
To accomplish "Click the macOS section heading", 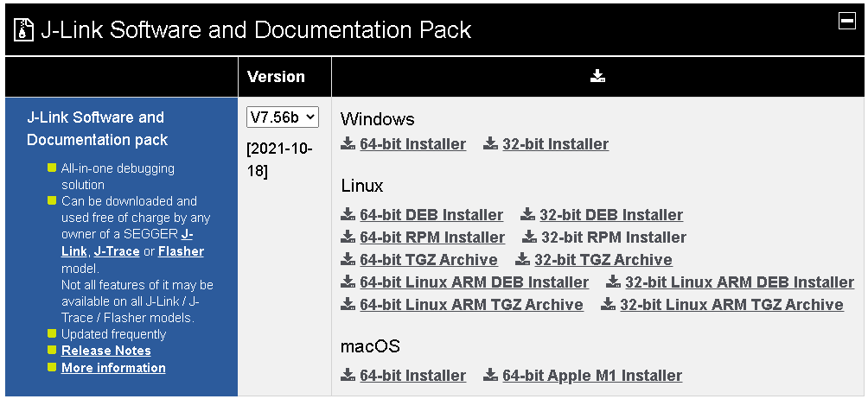I will [370, 347].
